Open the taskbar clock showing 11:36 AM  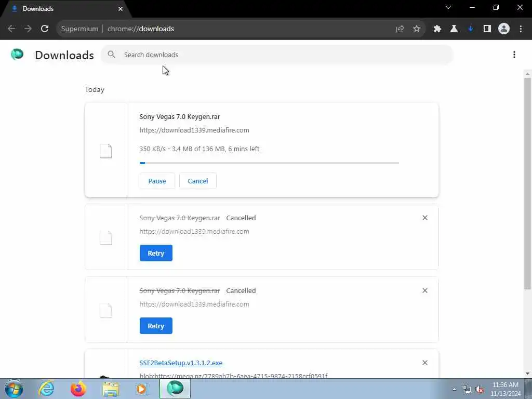[506, 389]
